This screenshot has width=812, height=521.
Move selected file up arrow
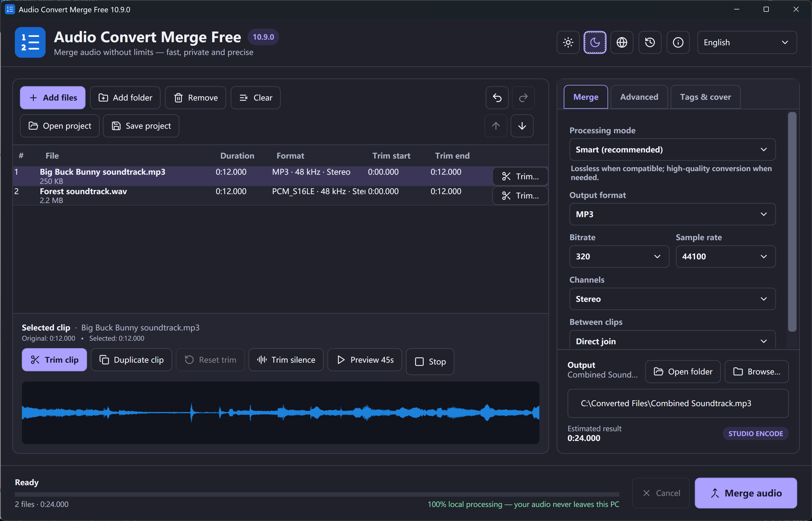(496, 126)
